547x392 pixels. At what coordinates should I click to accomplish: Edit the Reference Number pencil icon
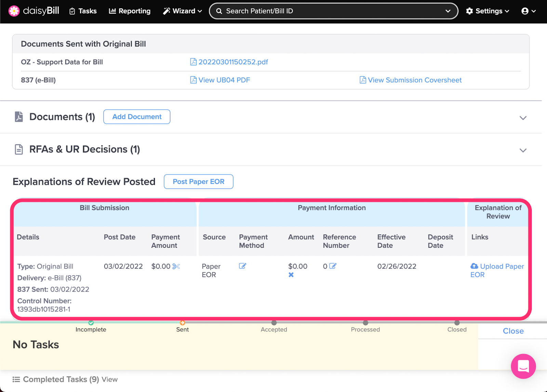333,266
